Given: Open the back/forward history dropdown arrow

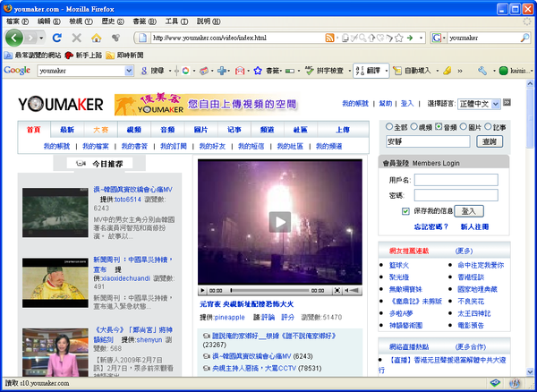Looking at the screenshot, I should 41,38.
